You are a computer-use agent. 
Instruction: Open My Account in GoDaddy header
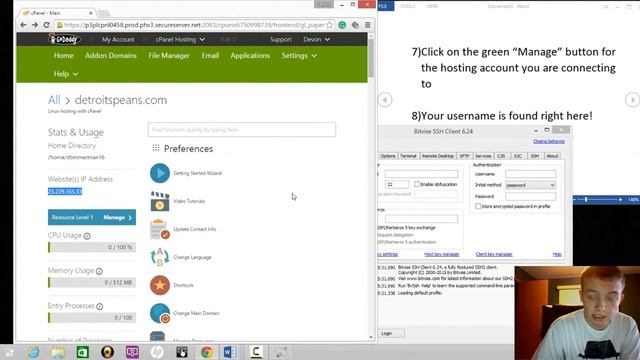pyautogui.click(x=118, y=40)
